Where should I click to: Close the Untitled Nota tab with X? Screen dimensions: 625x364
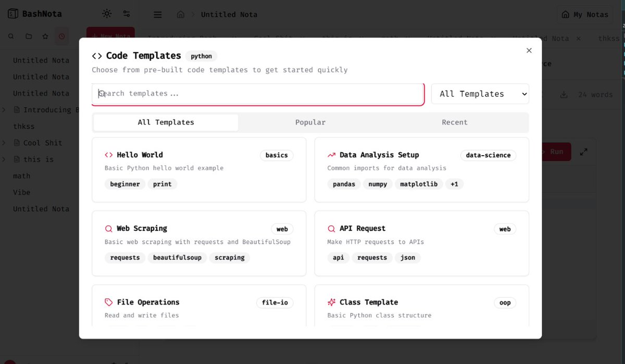pyautogui.click(x=579, y=39)
